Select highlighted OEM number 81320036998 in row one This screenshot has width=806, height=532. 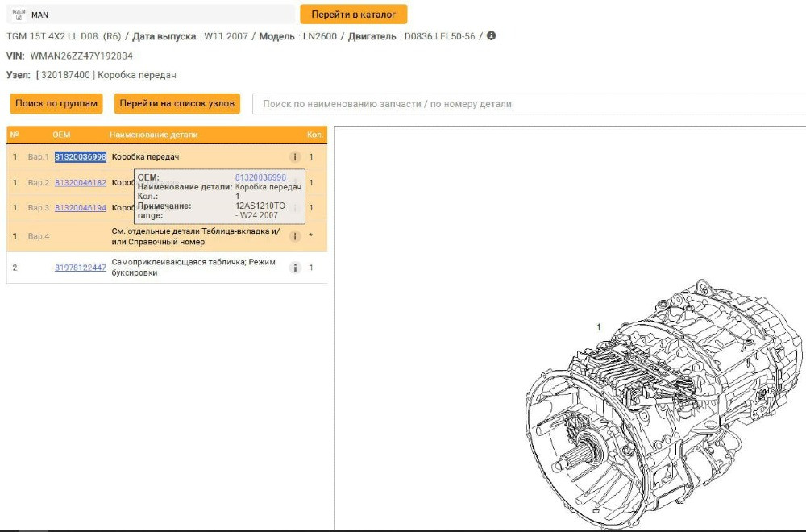click(x=81, y=155)
